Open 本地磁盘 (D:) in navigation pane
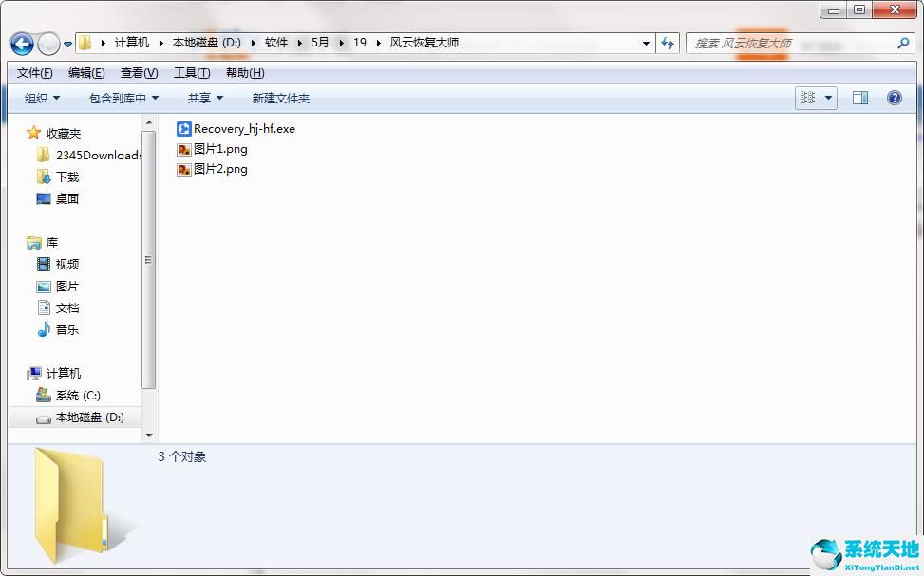 point(89,417)
